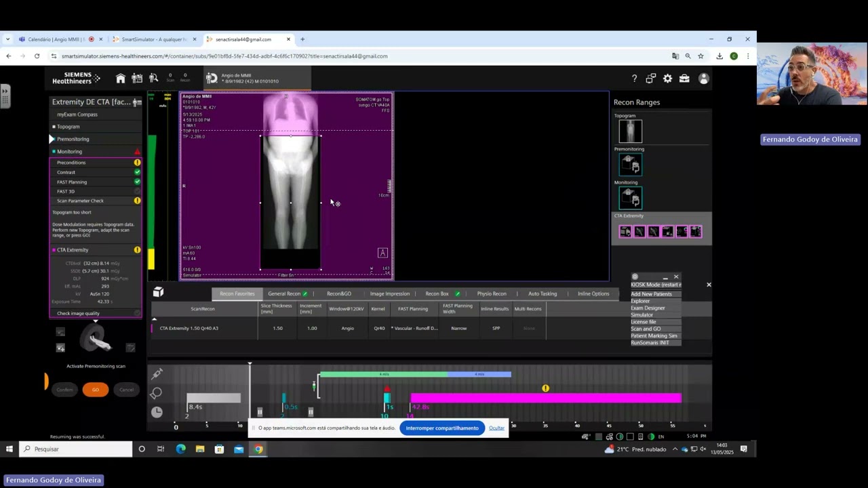The width and height of the screenshot is (868, 488).
Task: Open the Inline Options tab
Action: [x=593, y=293]
